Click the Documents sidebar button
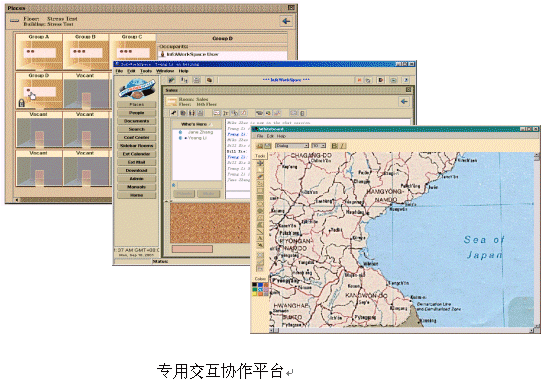Viewport: 546px width, 381px height. pyautogui.click(x=136, y=121)
